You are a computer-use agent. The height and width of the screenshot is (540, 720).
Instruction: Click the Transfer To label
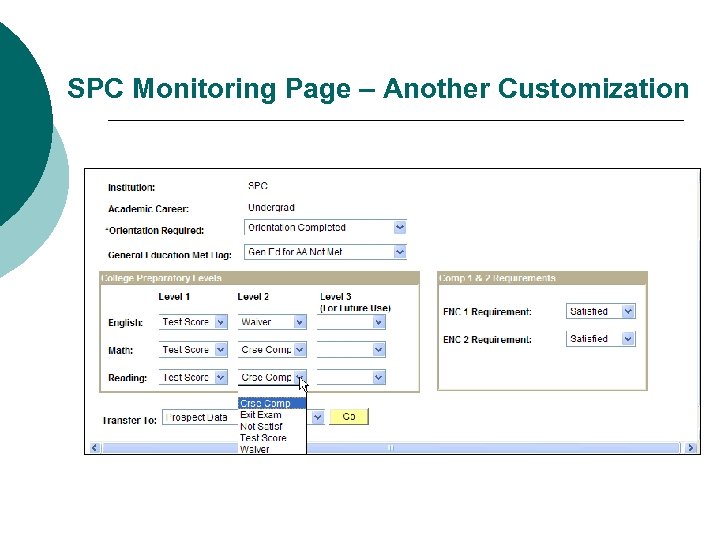[x=129, y=420]
